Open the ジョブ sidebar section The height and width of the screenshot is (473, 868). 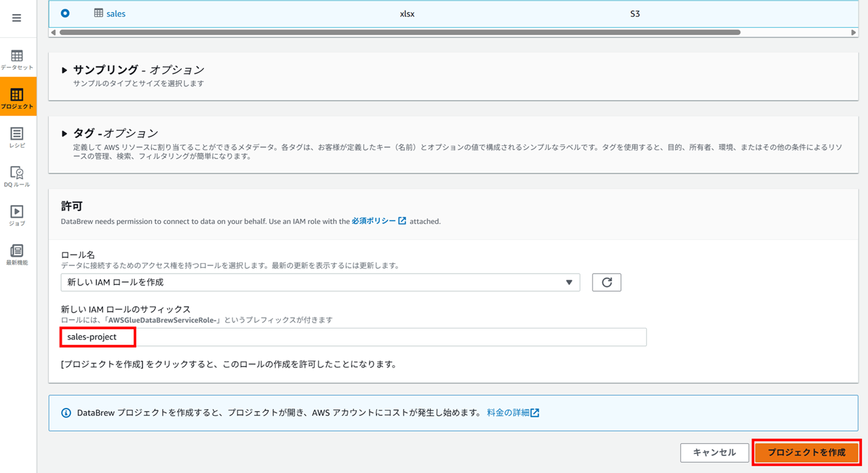click(17, 216)
